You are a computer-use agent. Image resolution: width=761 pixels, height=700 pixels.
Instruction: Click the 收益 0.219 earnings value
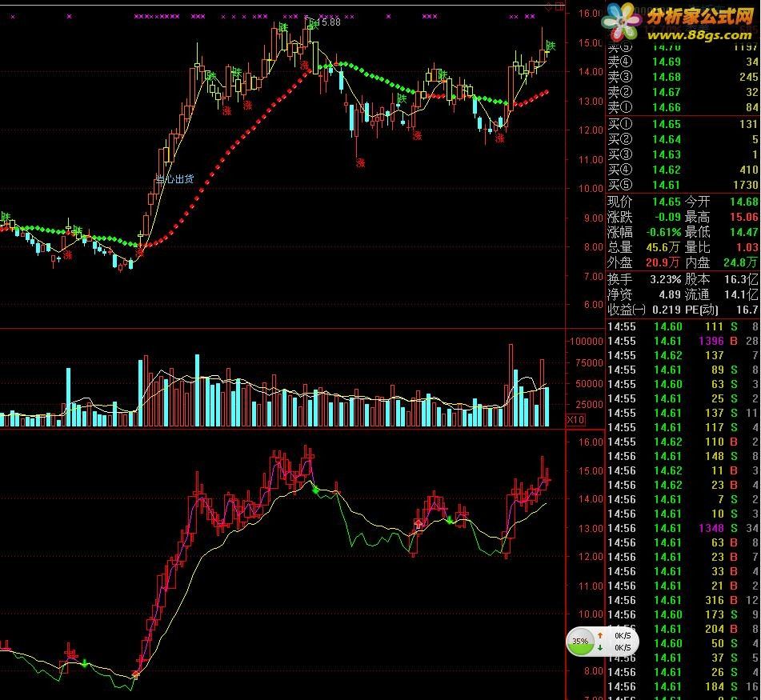point(667,310)
